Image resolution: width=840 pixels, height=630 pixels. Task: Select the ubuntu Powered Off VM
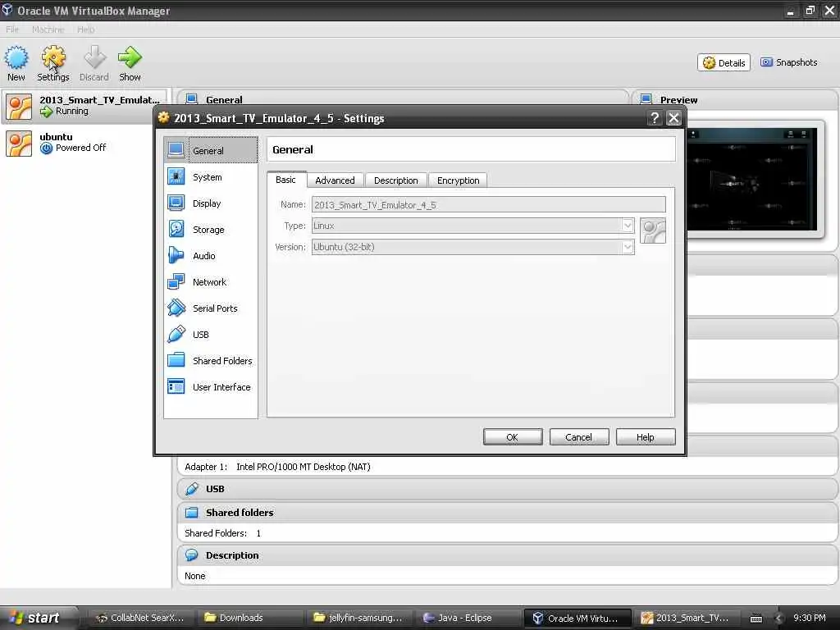84,143
